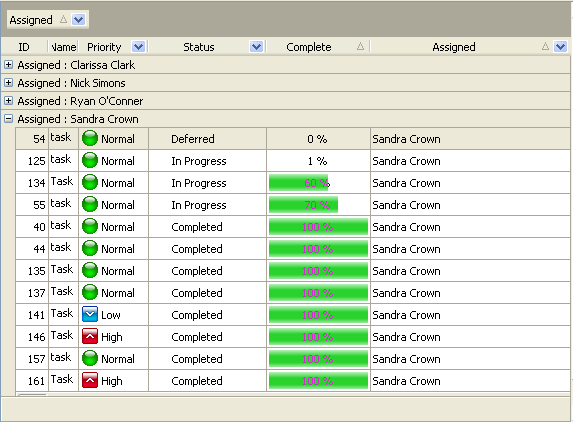Click the sort triangle in the Assigned group box
573x422 pixels.
coord(64,19)
